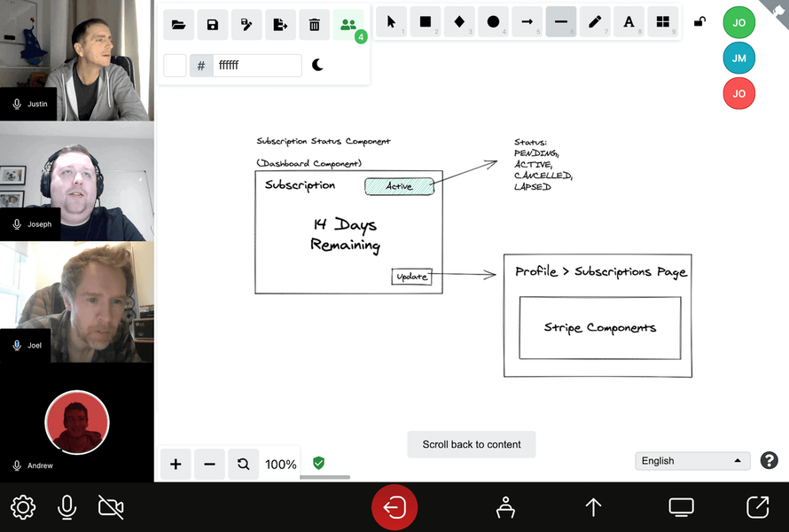Toggle dark mode moon icon
Viewport: 789px width, 532px height.
click(318, 65)
